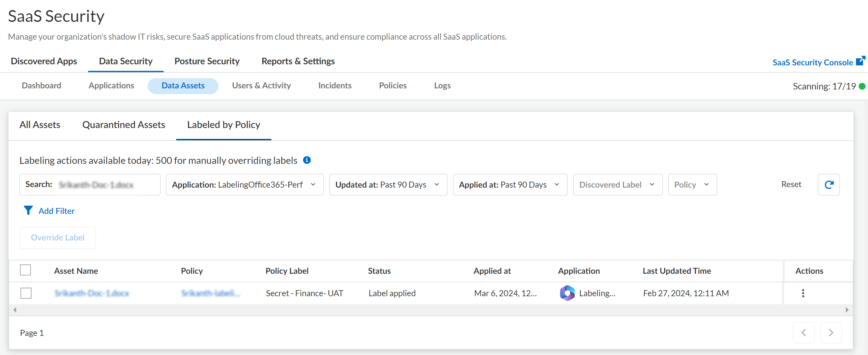Click the SaaS Security Console external link icon

pyautogui.click(x=860, y=61)
